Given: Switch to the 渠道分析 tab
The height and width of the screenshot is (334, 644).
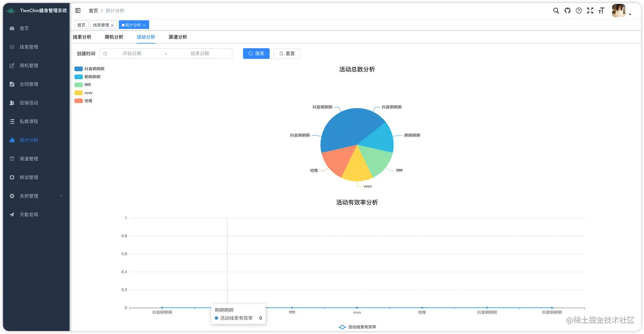Looking at the screenshot, I should [x=178, y=37].
